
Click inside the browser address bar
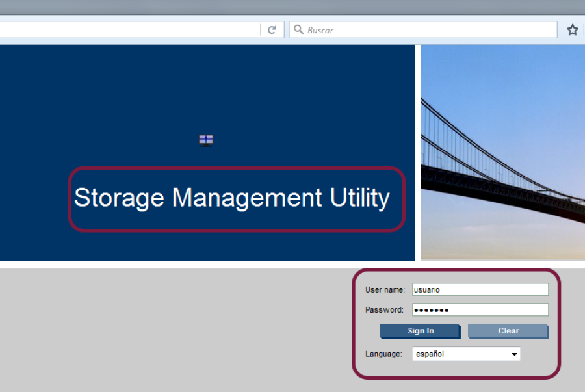tap(130, 30)
